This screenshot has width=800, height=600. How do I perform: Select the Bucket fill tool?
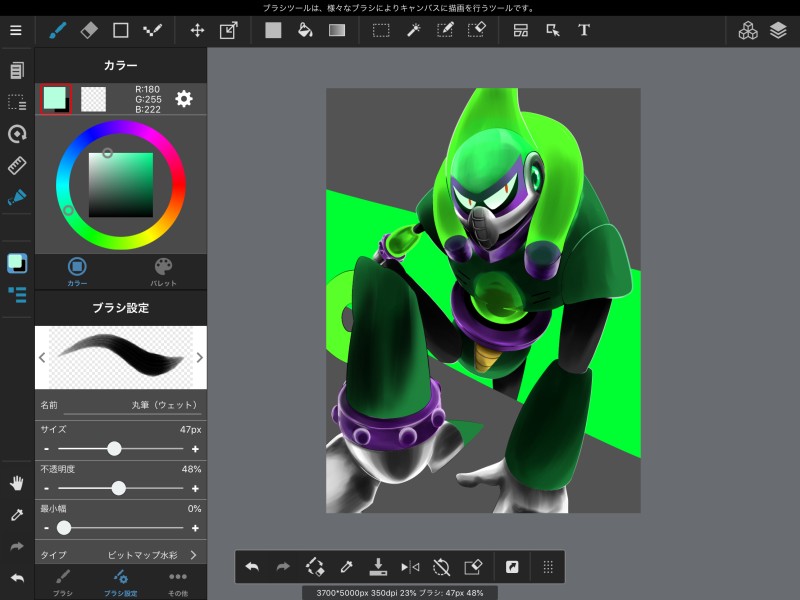(x=306, y=30)
